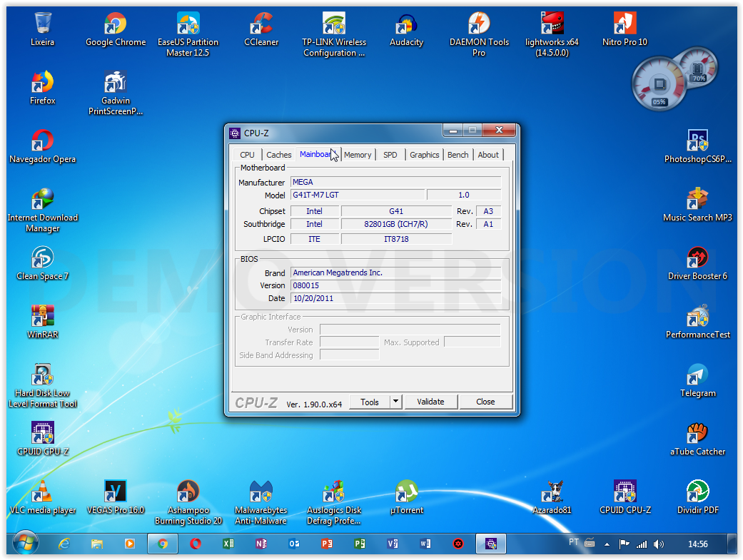The width and height of the screenshot is (743, 560).
Task: Launch Outlook from the taskbar
Action: click(294, 544)
